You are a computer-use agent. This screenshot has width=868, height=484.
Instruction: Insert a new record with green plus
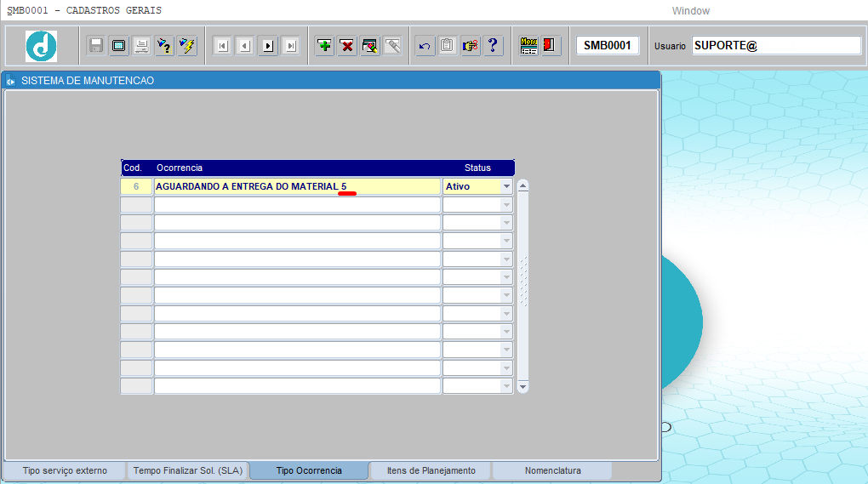point(324,45)
